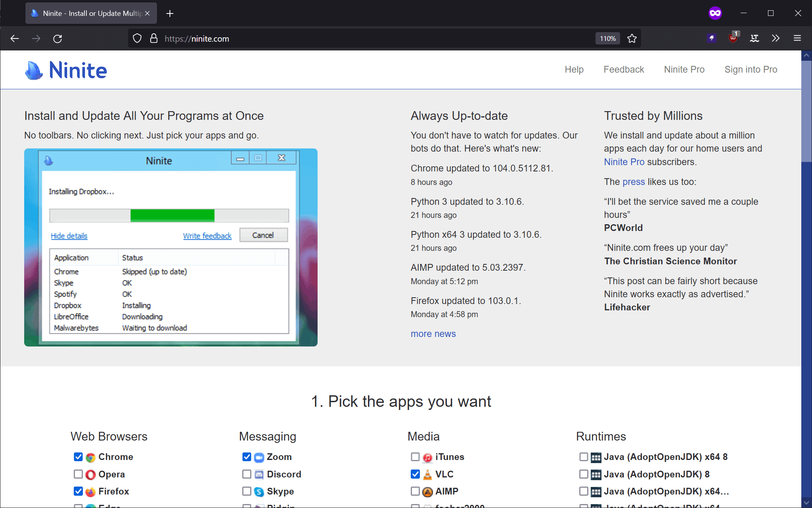
Task: Open the purple lightning extension icon
Action: click(x=712, y=38)
